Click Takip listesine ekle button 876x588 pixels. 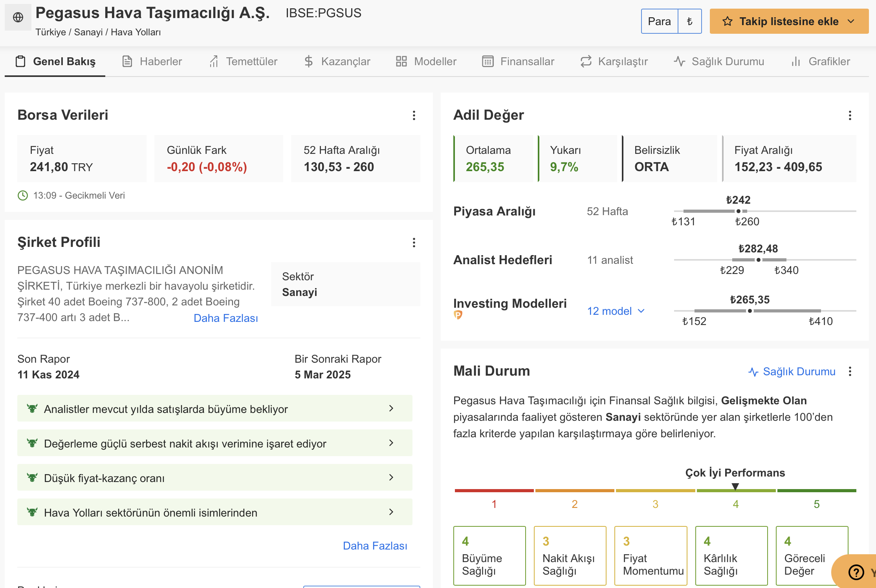click(x=789, y=21)
